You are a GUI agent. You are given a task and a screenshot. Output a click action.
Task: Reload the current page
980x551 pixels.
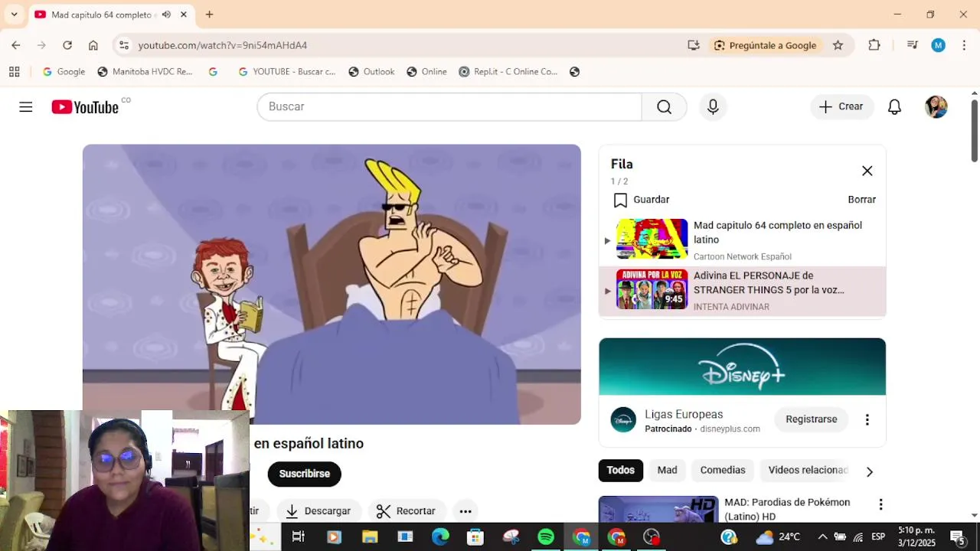point(67,45)
